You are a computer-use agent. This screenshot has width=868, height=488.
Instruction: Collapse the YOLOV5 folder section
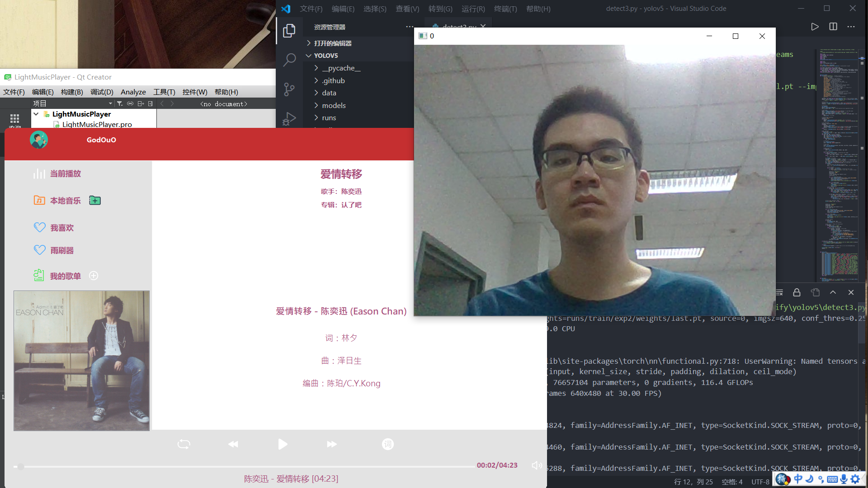(325, 56)
